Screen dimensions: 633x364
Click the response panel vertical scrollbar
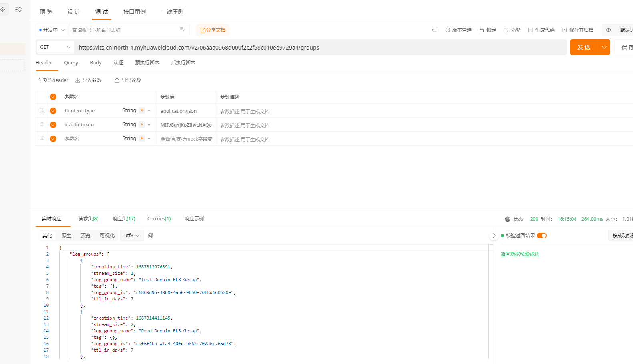pos(491,302)
